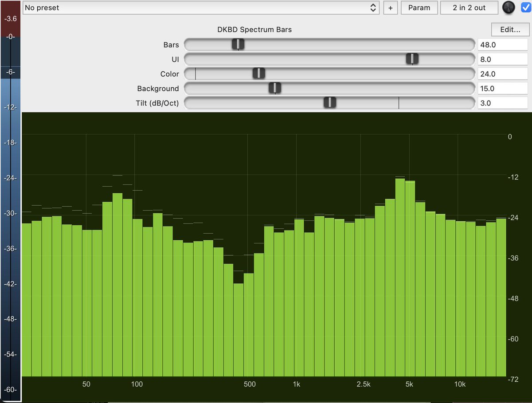Viewport: 532px width, 403px height.
Task: Open the No preset dropdown
Action: coord(201,8)
